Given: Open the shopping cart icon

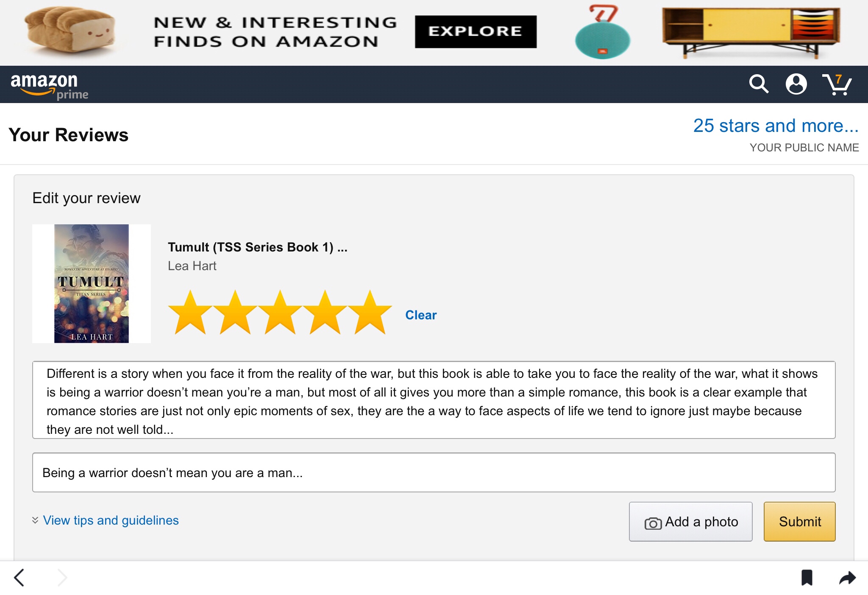Looking at the screenshot, I should click(836, 85).
